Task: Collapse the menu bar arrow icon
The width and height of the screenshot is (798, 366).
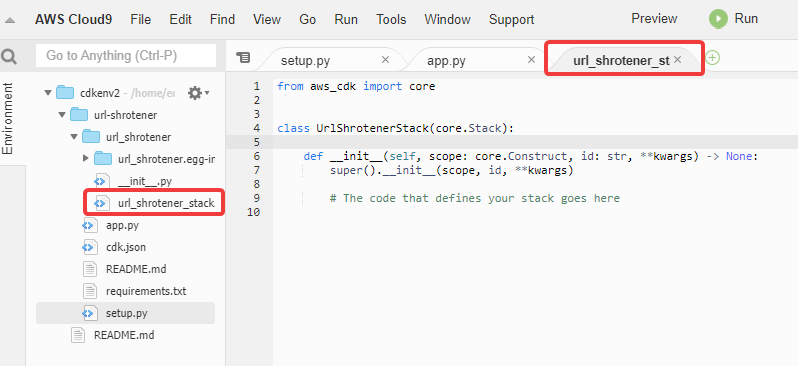Action: (x=10, y=20)
